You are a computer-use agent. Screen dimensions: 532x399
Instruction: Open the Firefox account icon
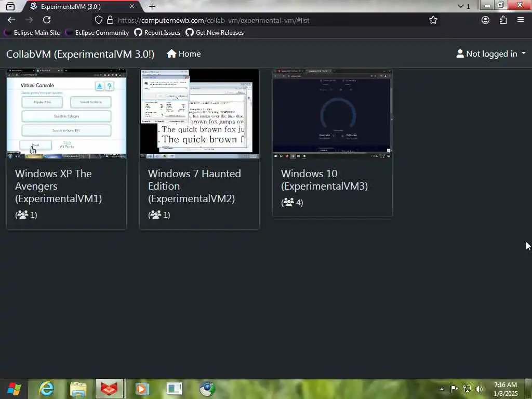pyautogui.click(x=486, y=20)
